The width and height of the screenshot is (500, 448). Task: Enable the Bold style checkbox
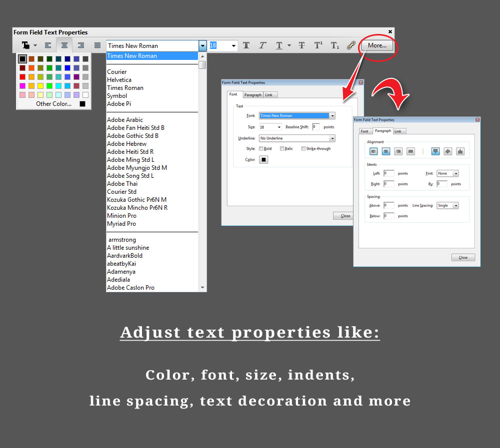[x=261, y=149]
